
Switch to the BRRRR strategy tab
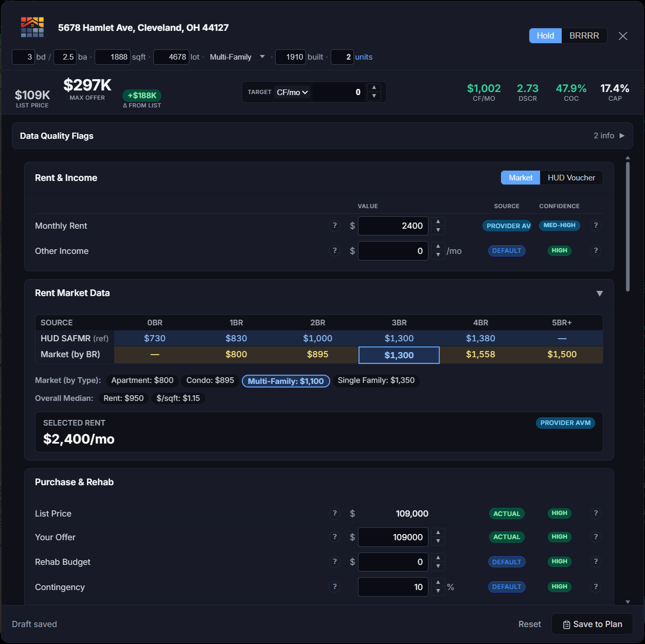point(584,35)
